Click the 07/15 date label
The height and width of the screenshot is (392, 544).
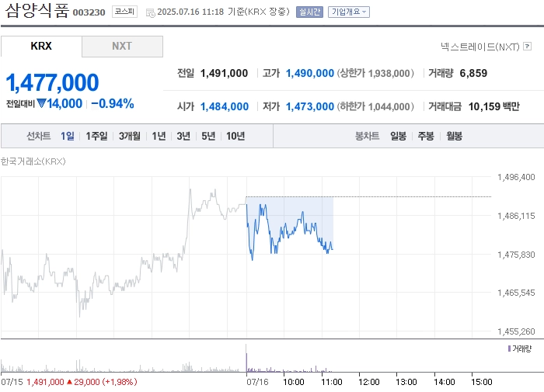12,382
